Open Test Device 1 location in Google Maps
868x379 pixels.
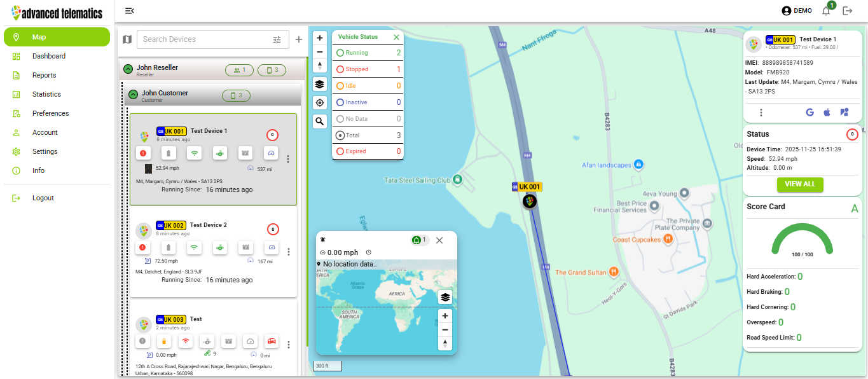[809, 112]
